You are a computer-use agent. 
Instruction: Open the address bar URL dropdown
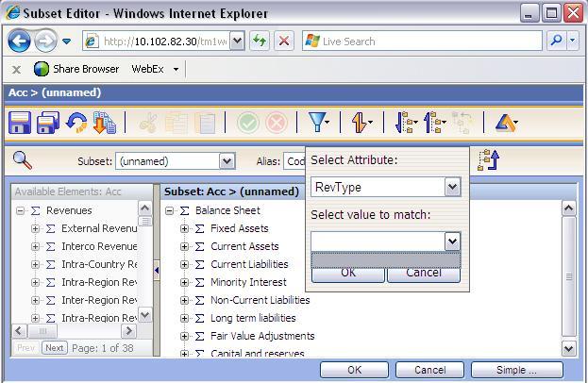(237, 41)
